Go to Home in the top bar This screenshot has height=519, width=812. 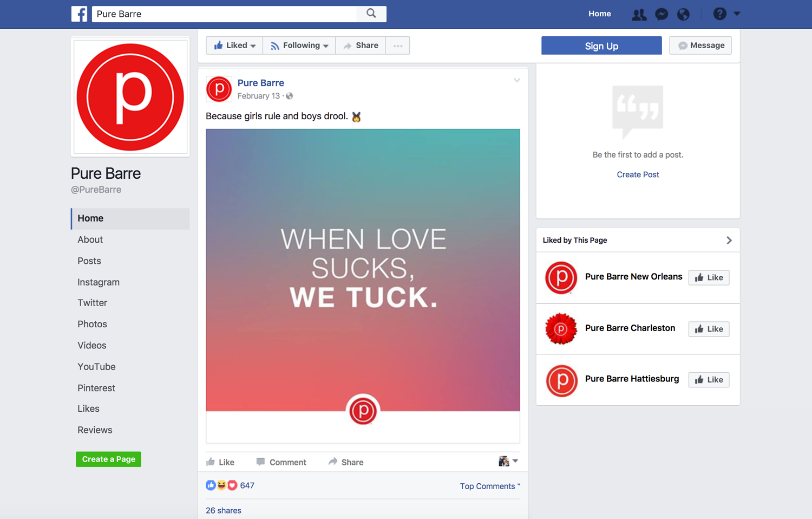600,14
